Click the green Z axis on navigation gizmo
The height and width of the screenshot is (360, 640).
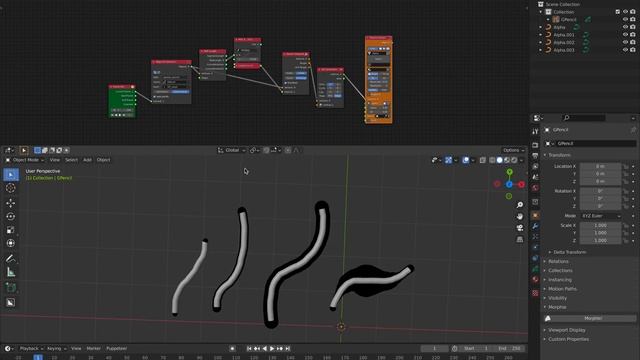coord(509,172)
